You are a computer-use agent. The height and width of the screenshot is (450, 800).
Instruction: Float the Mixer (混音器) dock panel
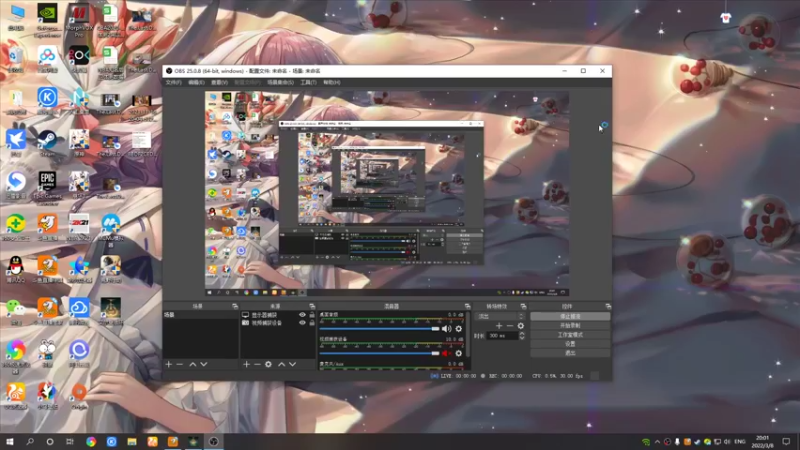(467, 306)
